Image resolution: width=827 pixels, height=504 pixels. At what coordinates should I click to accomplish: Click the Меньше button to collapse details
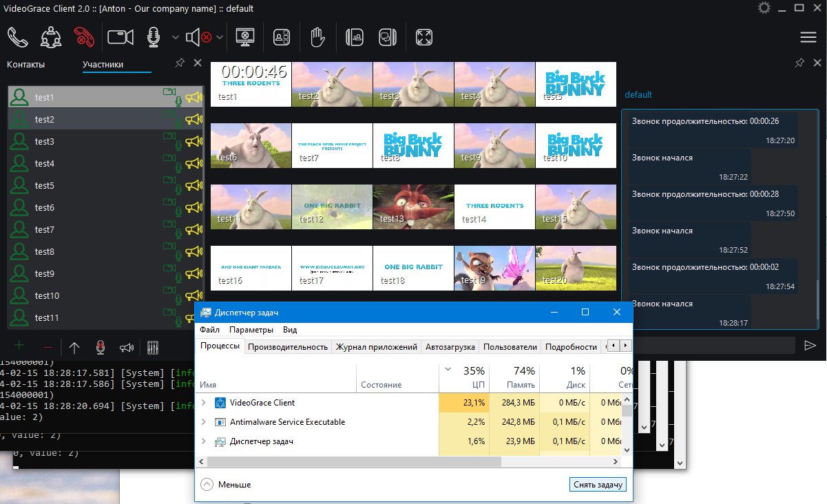[226, 485]
